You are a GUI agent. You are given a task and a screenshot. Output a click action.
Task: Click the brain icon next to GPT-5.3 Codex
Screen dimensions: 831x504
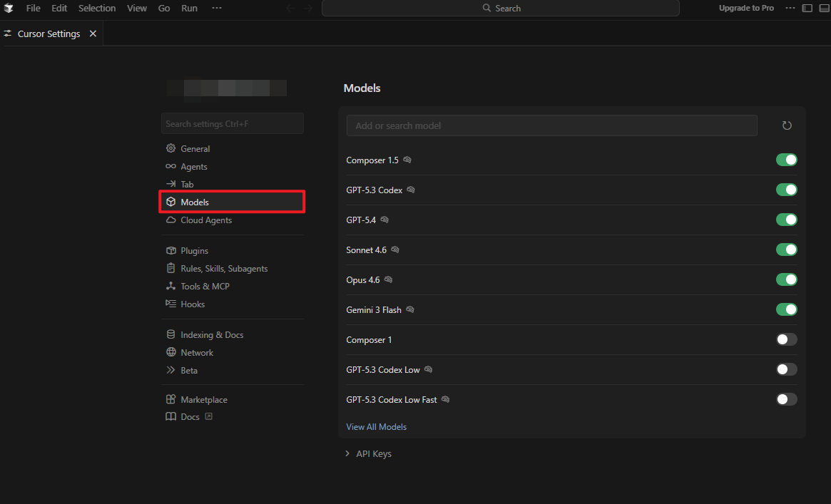click(x=411, y=190)
